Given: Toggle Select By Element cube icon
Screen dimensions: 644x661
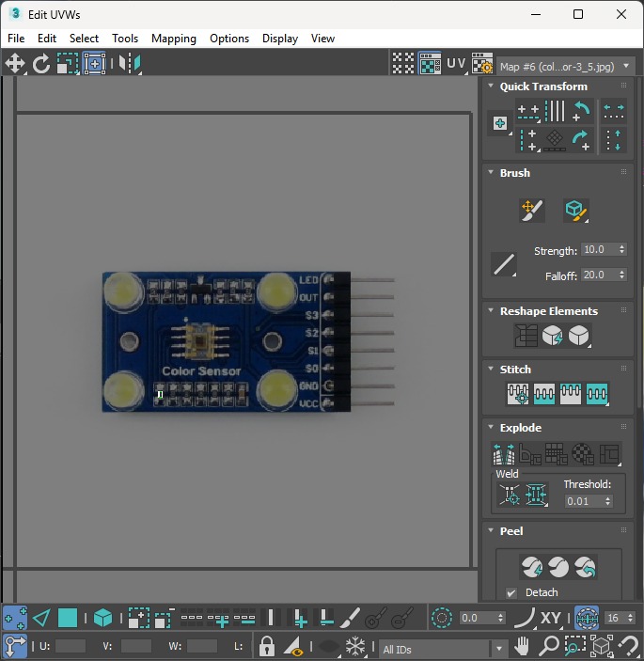Looking at the screenshot, I should pos(102,619).
